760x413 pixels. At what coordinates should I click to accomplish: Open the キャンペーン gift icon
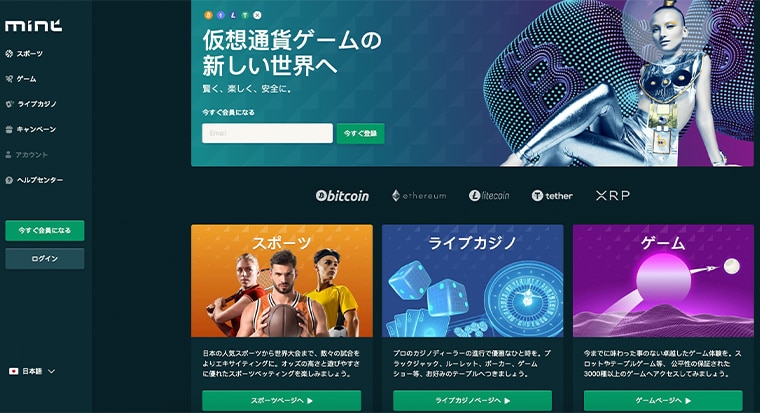click(9, 129)
